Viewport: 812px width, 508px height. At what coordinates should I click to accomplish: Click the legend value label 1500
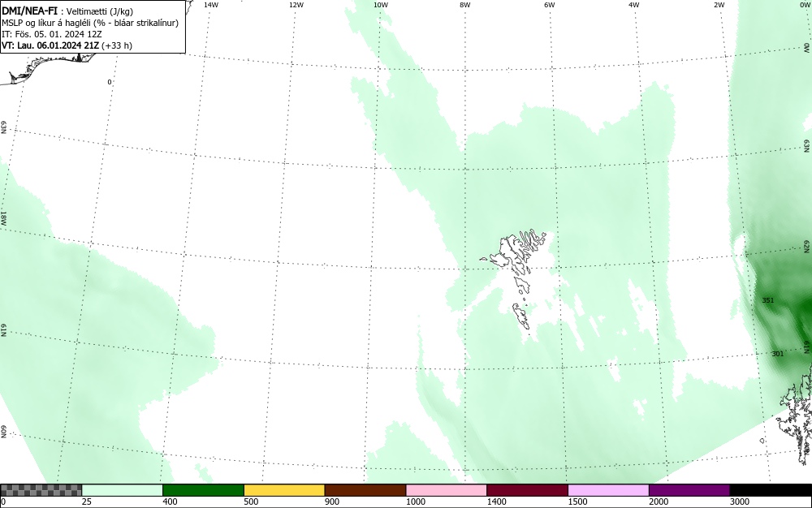pos(577,502)
